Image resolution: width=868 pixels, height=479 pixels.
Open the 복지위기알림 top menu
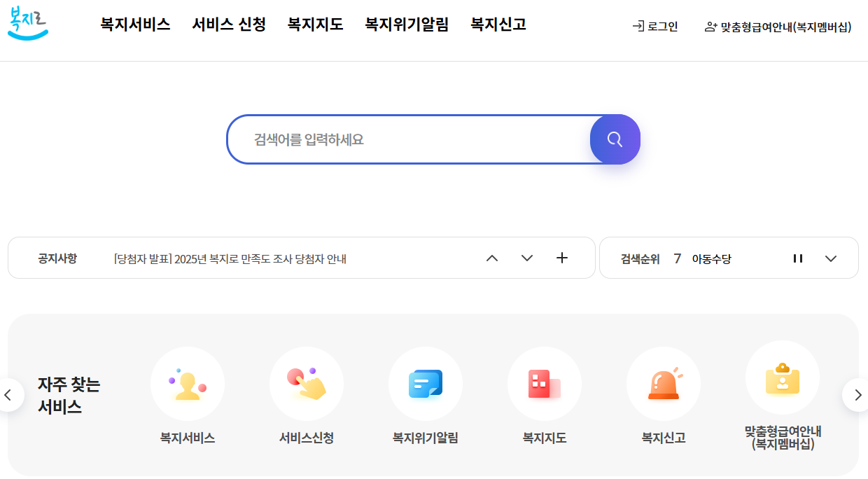click(x=407, y=25)
